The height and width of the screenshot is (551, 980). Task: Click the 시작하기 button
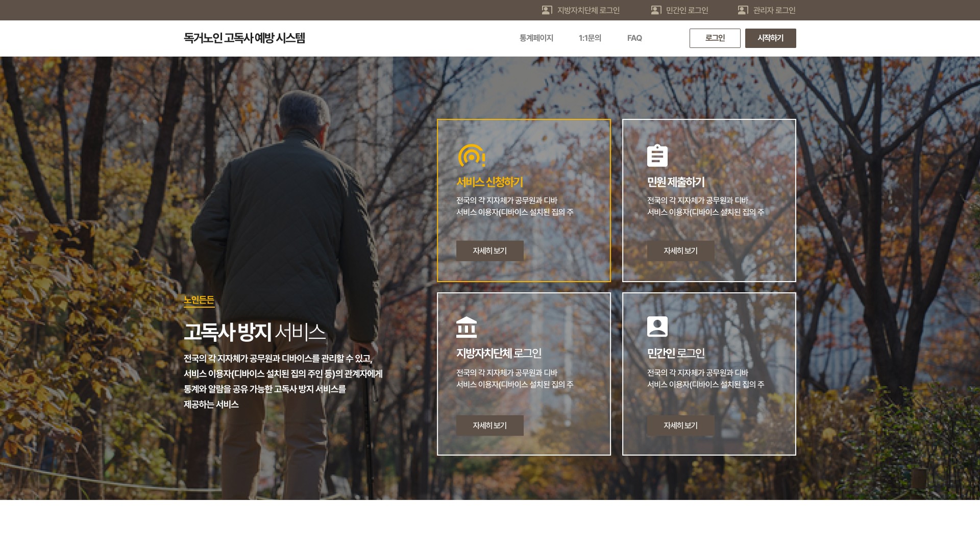click(x=770, y=38)
